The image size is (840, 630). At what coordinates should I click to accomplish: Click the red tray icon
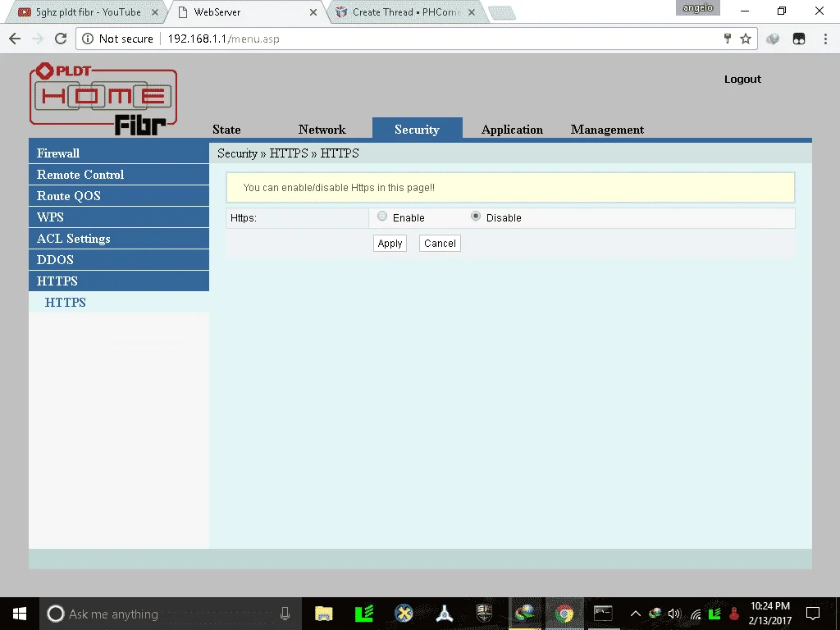click(734, 614)
